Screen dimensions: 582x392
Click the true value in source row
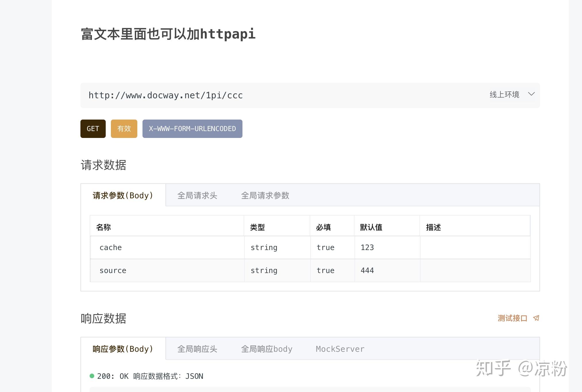325,270
